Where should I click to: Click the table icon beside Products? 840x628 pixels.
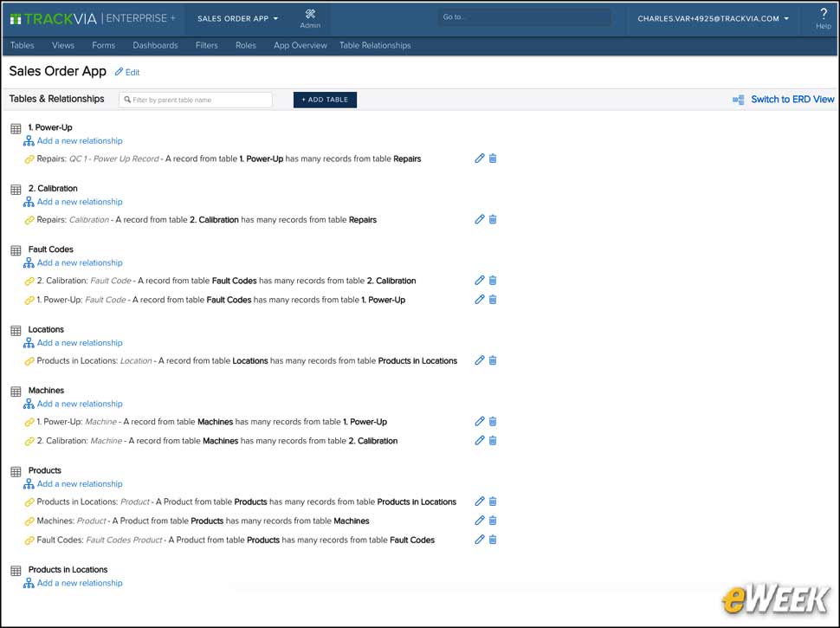point(16,471)
